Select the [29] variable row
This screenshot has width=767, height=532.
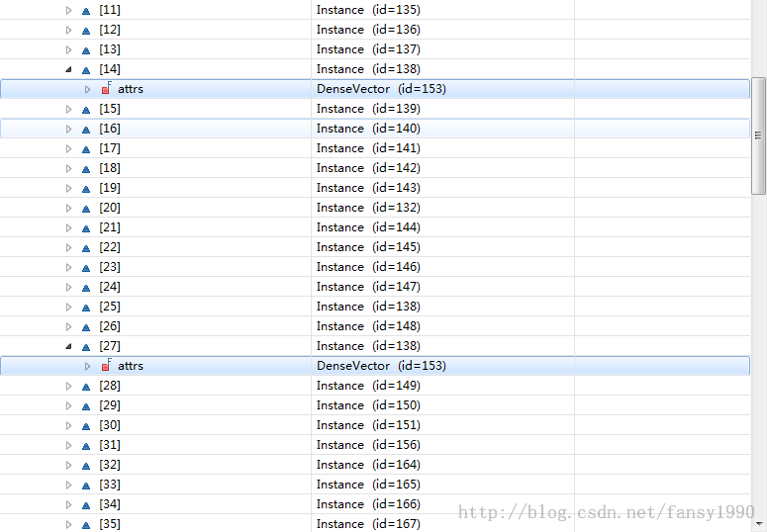pyautogui.click(x=110, y=405)
